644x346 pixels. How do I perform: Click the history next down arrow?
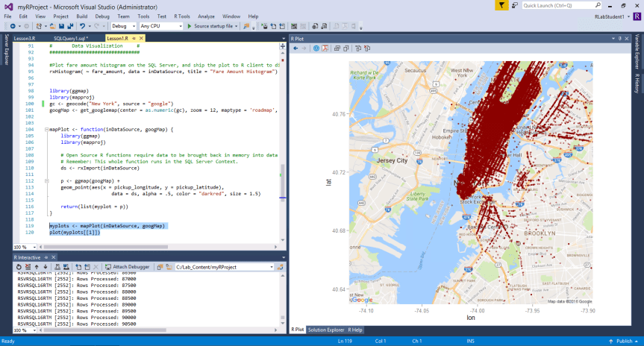(x=46, y=267)
